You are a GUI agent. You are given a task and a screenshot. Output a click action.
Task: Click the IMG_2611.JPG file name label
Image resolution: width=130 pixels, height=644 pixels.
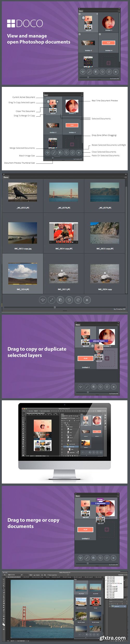point(64,289)
